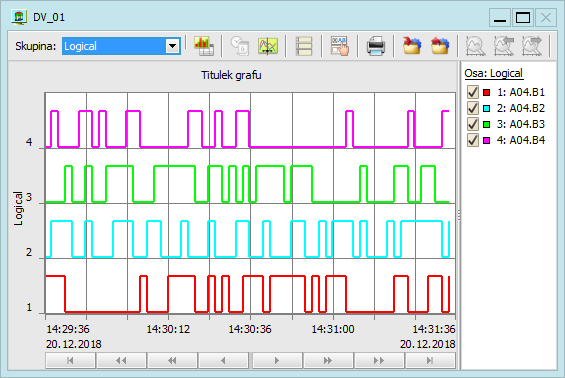Click the zoom graph magnifier icon

(x=475, y=46)
